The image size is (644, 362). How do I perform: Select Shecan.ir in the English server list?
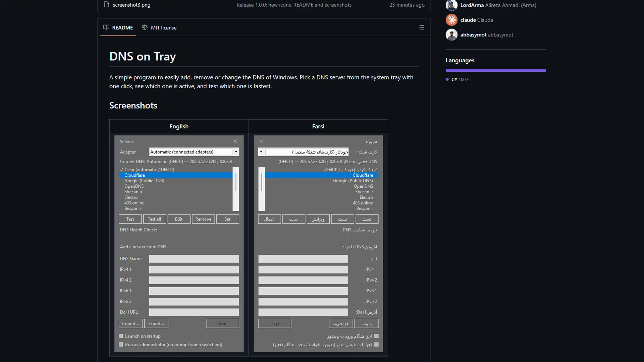coord(176,192)
